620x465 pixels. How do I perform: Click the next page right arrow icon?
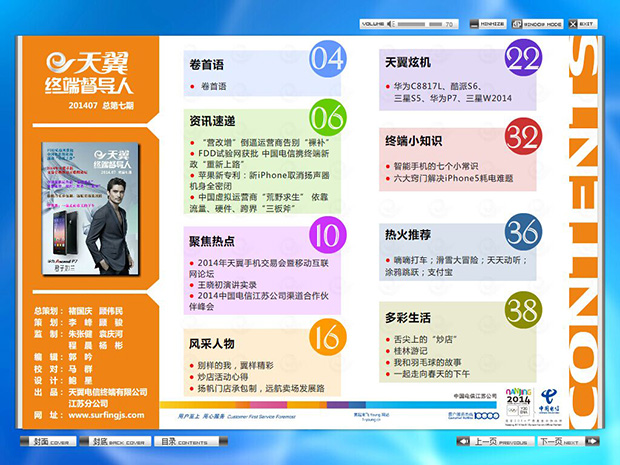[x=592, y=441]
